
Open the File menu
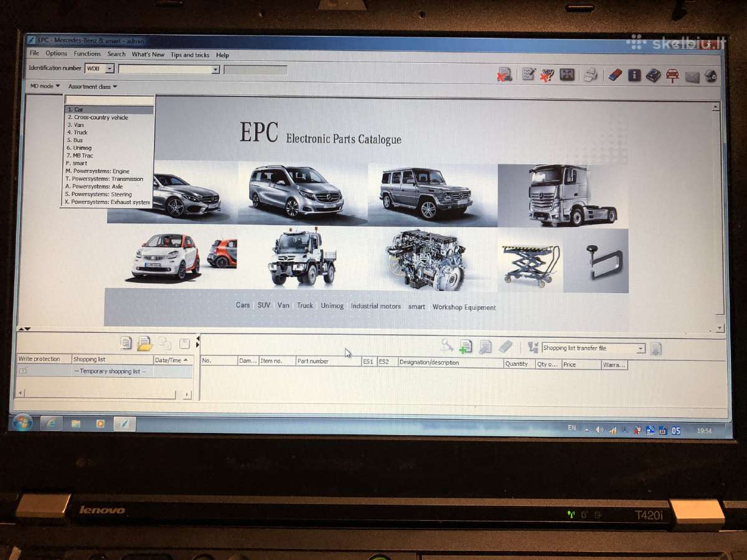click(x=34, y=54)
